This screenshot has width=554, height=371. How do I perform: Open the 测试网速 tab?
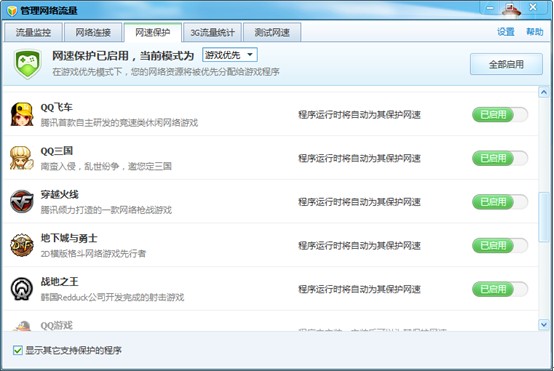pos(272,33)
